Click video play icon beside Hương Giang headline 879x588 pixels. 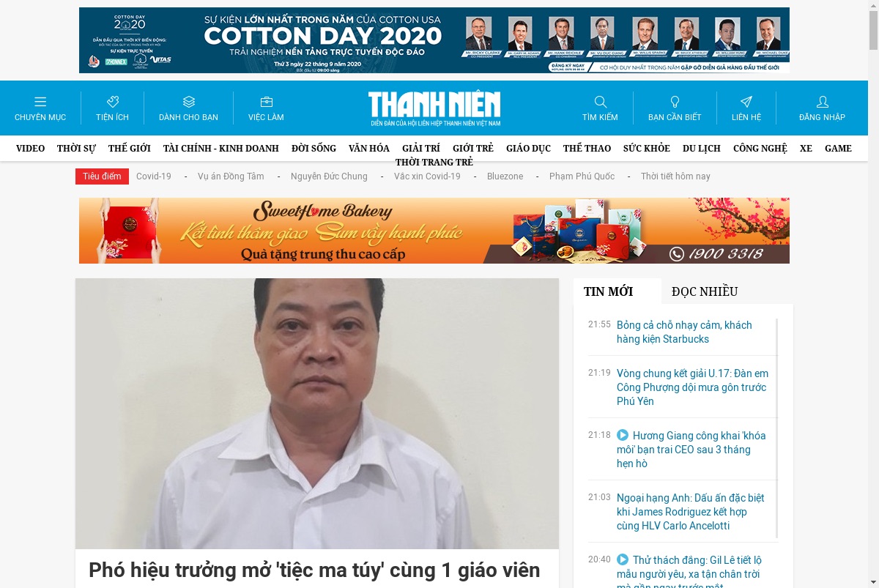(623, 435)
